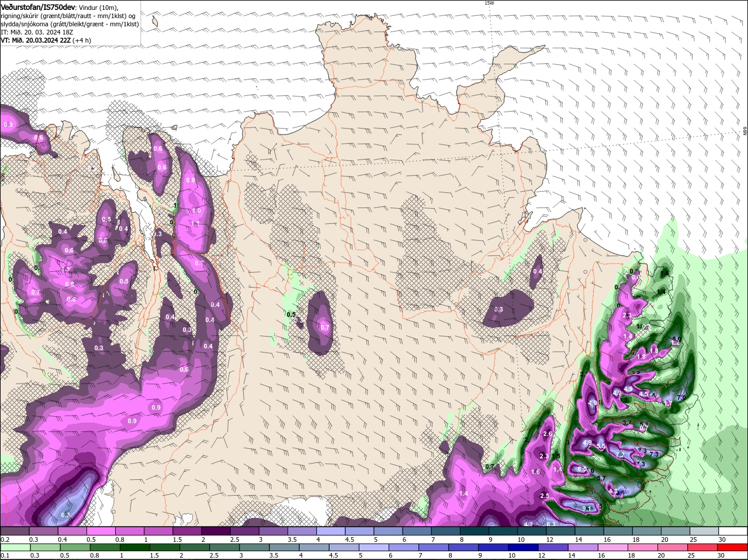Click the map value 9.1
Viewport: 748px width, 560px height.
pyautogui.click(x=587, y=509)
